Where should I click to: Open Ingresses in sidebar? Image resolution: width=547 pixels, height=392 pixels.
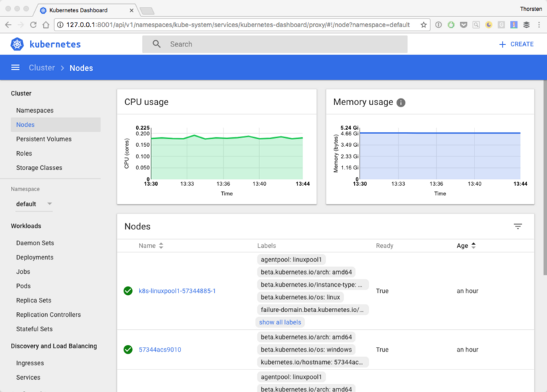tap(30, 363)
